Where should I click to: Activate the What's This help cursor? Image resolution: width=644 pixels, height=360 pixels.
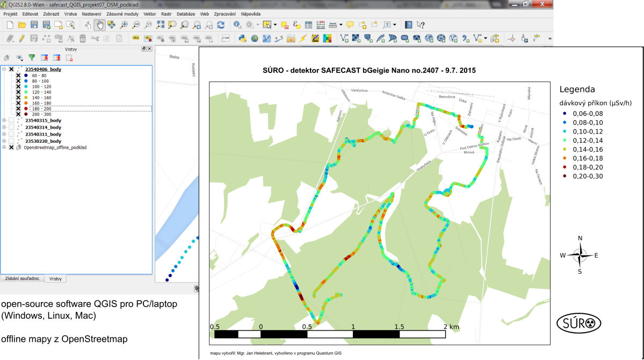421,25
